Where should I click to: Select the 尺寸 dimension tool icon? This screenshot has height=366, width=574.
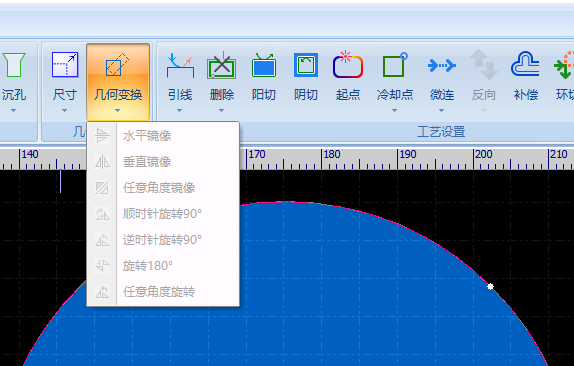click(x=65, y=65)
